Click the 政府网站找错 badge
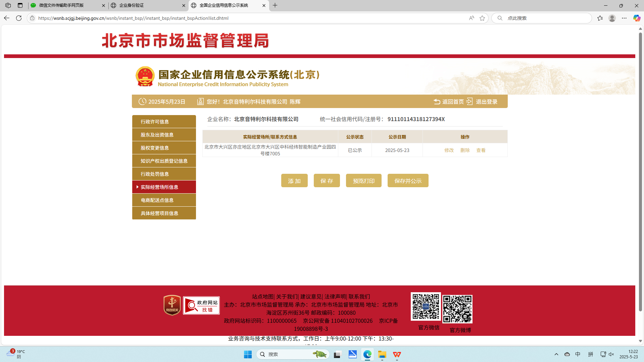The image size is (644, 362). [201, 305]
